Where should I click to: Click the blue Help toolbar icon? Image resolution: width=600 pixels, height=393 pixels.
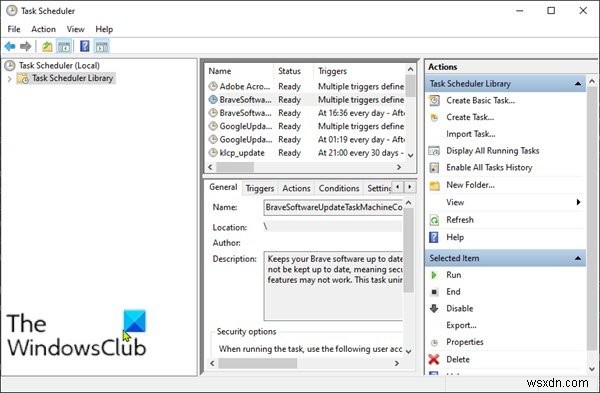point(85,46)
